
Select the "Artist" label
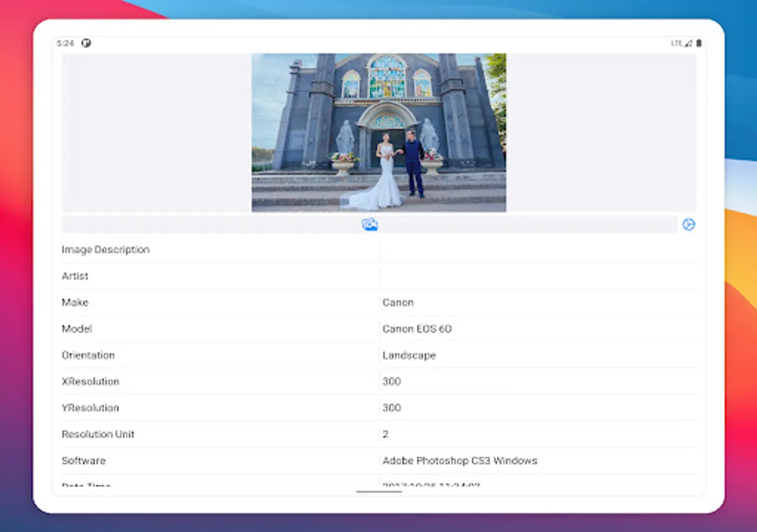point(75,276)
